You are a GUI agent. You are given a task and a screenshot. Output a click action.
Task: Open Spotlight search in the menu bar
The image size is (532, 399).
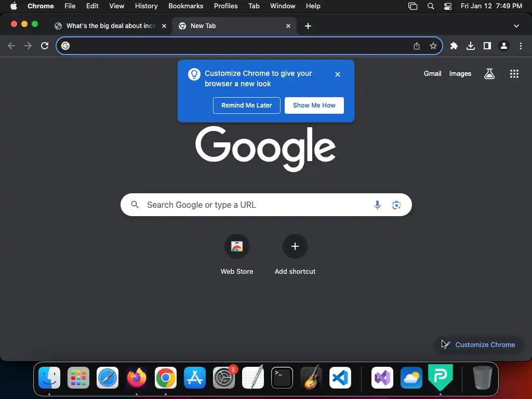(431, 6)
